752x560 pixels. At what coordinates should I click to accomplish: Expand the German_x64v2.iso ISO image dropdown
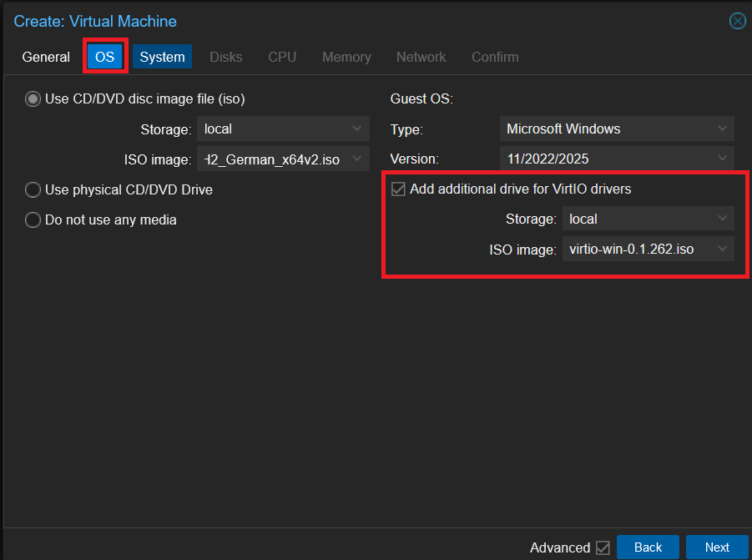tap(283, 159)
